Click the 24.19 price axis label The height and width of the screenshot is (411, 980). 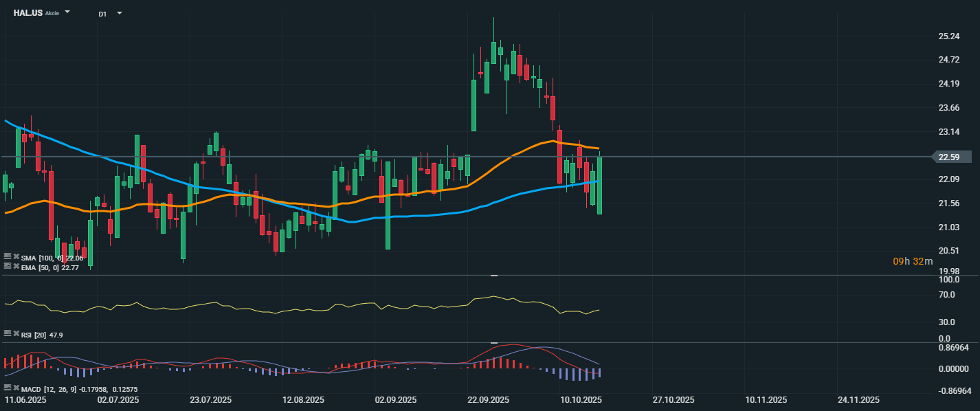[x=948, y=84]
